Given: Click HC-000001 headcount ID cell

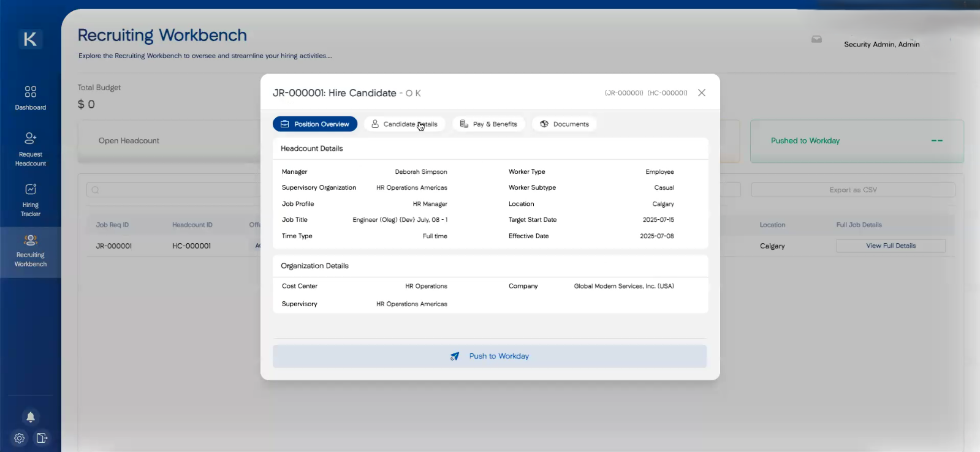Looking at the screenshot, I should click(192, 246).
